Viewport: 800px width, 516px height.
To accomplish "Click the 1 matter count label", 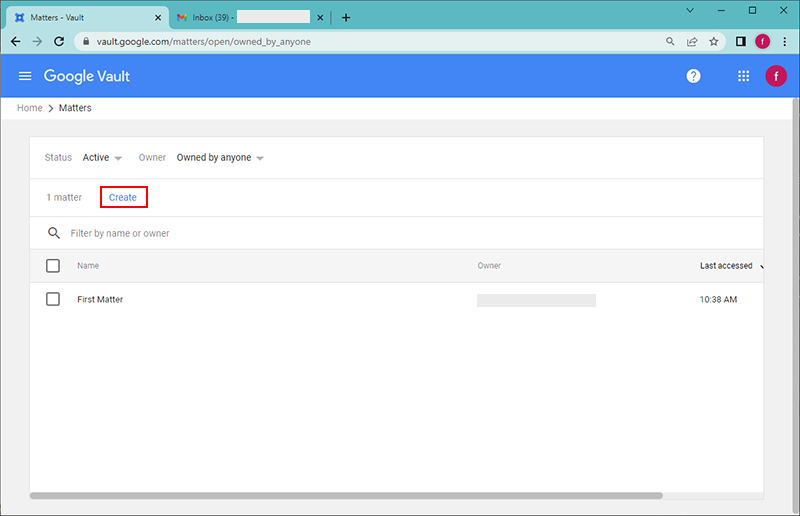I will click(x=64, y=198).
